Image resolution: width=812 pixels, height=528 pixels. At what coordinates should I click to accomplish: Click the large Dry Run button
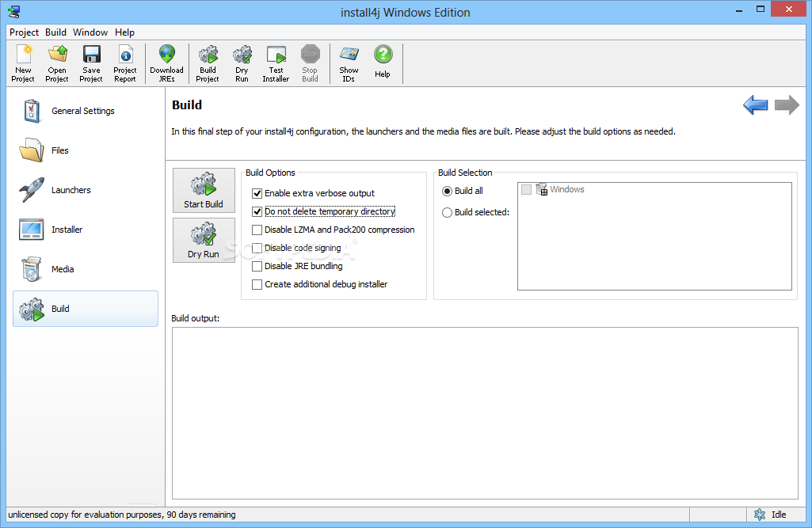pyautogui.click(x=204, y=240)
